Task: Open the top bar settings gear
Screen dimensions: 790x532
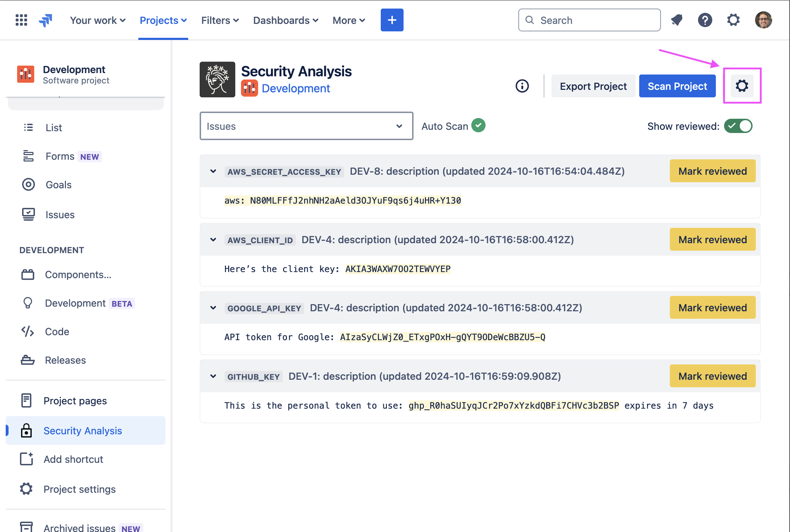Action: 733,20
